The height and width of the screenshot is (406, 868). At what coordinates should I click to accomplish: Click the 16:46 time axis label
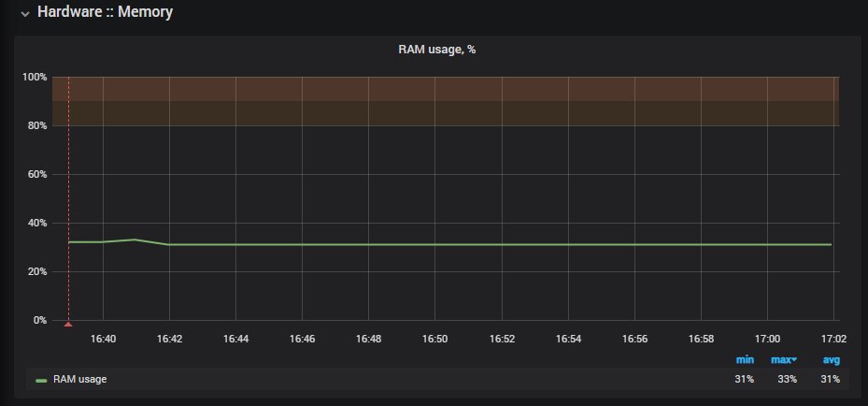coord(302,339)
